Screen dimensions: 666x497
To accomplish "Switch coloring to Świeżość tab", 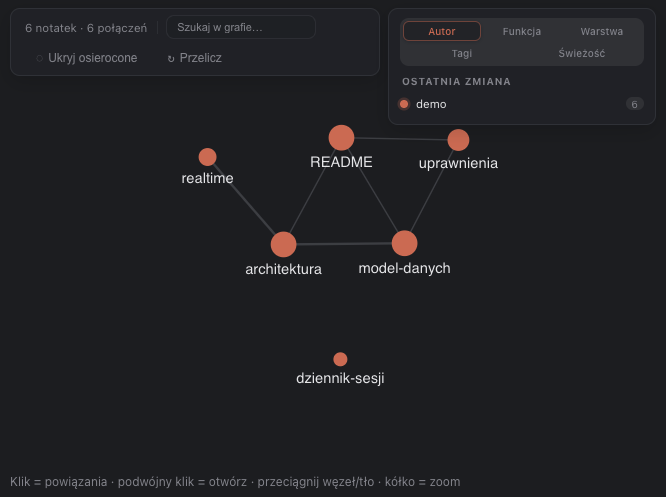I will pyautogui.click(x=581, y=54).
